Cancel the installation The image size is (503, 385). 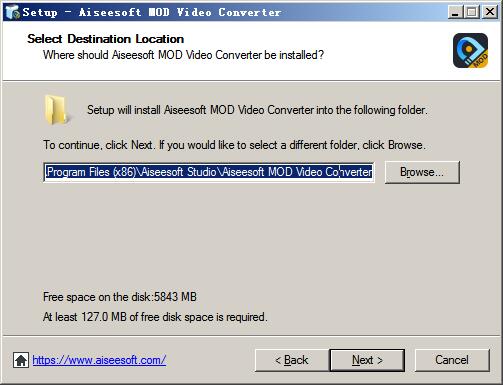coord(452,360)
